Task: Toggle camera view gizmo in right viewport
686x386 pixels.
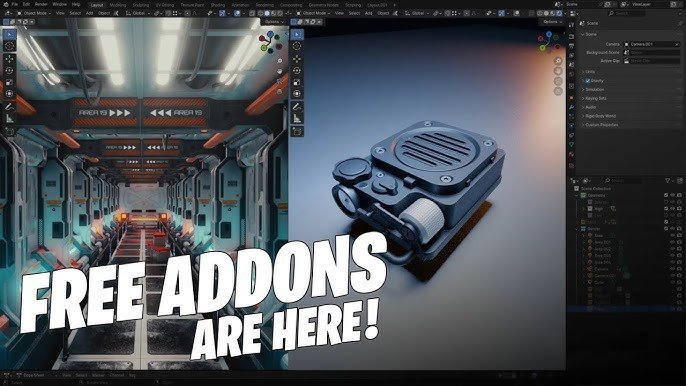Action: (x=558, y=81)
